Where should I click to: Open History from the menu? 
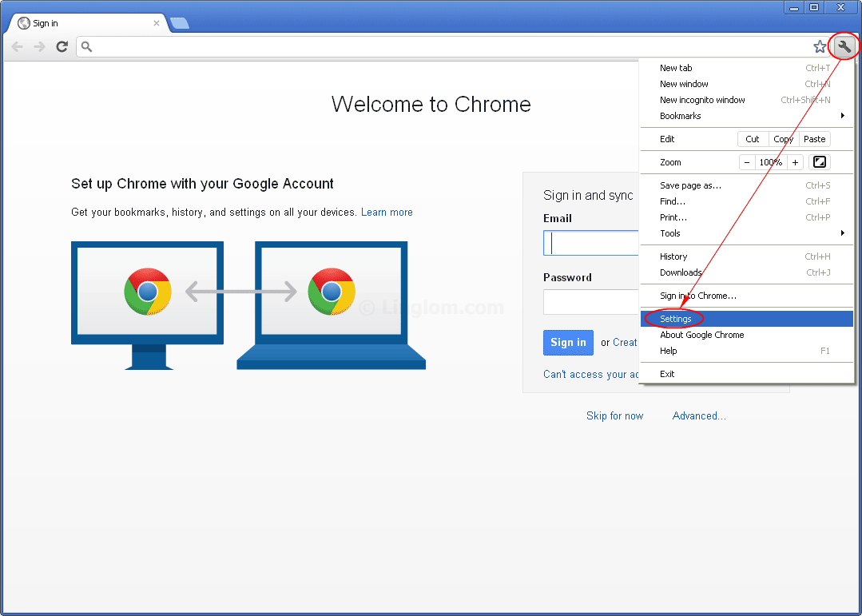point(673,256)
